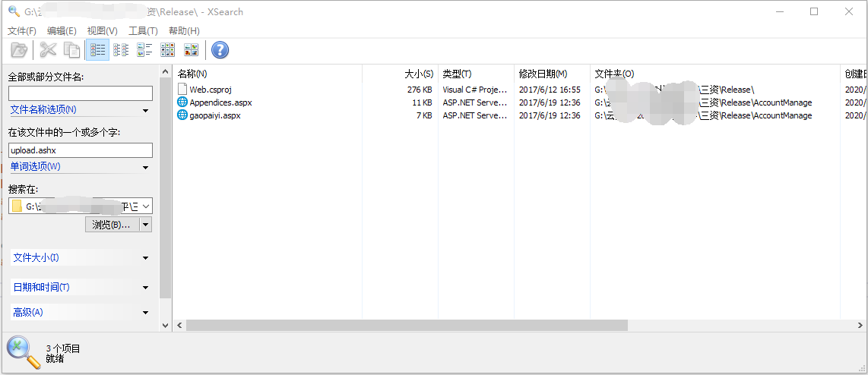Click the word field containing upload.ashx
Image resolution: width=868 pixels, height=375 pixels.
click(81, 150)
